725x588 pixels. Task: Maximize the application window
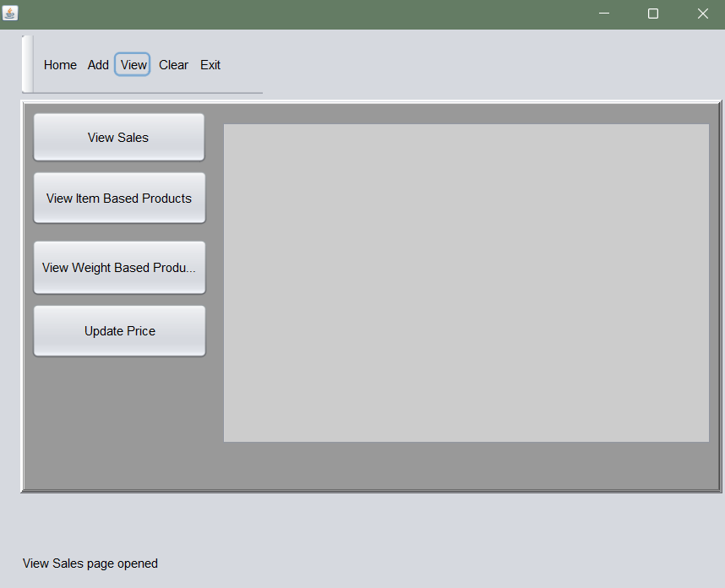pos(652,14)
